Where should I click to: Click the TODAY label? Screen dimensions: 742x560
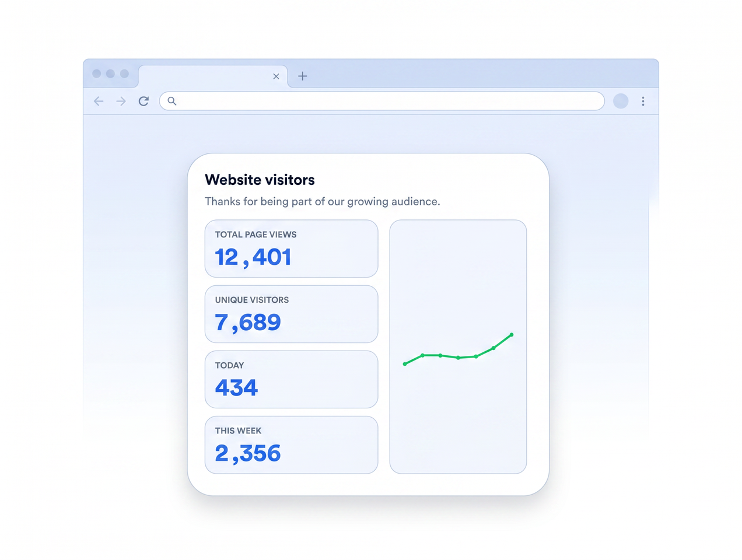229,365
